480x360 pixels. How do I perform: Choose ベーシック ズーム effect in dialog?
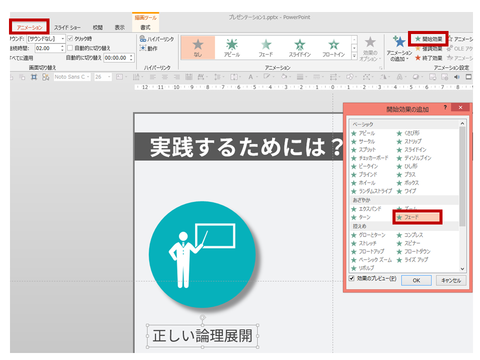tap(371, 260)
